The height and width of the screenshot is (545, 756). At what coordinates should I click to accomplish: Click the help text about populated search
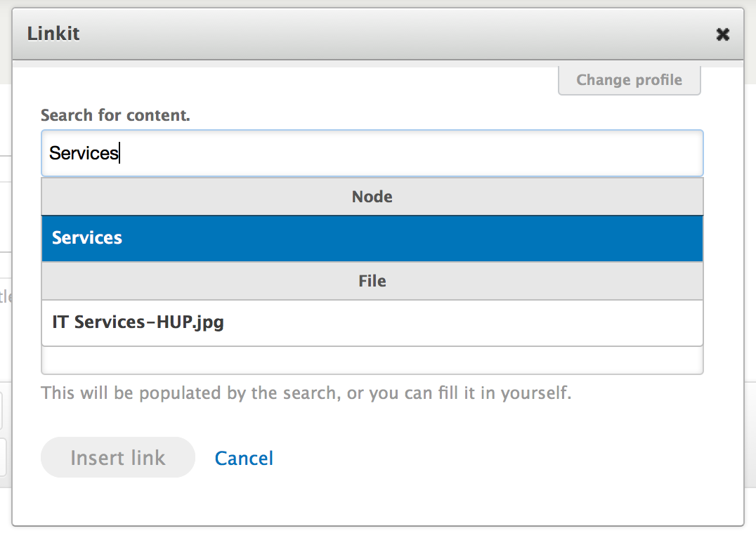click(306, 393)
